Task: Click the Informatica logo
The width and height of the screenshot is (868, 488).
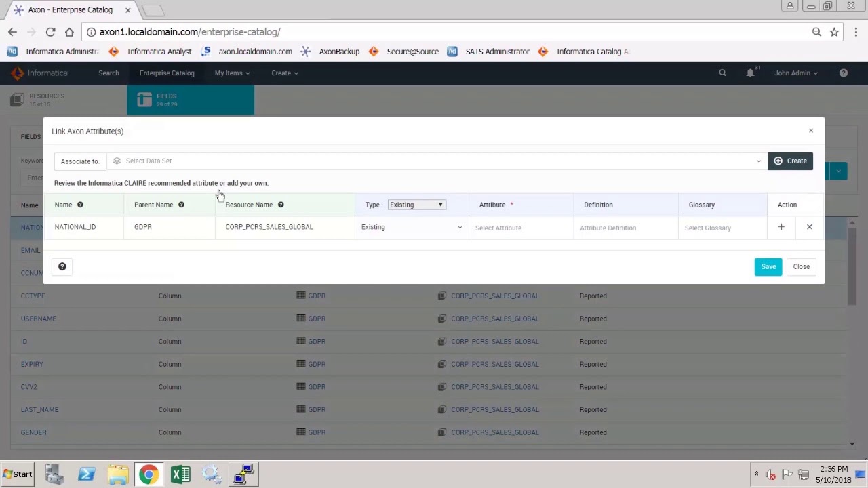Action: tap(39, 73)
